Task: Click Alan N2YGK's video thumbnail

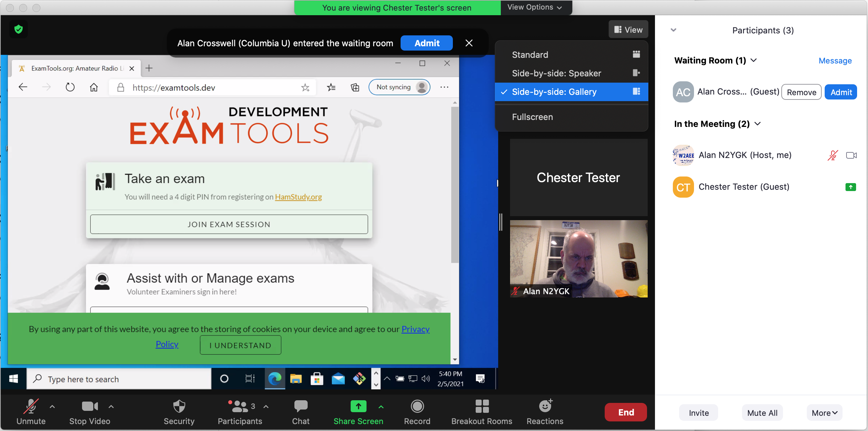Action: [x=578, y=258]
